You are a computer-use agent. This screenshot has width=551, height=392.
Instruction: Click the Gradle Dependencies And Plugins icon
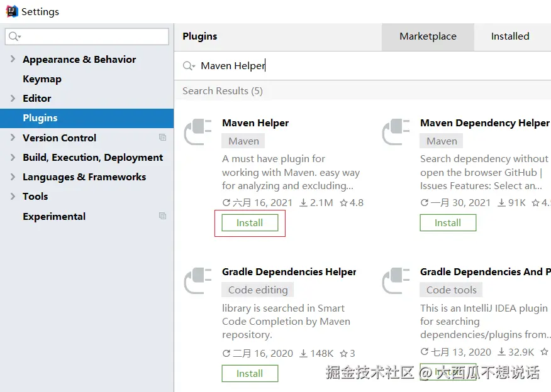coord(396,281)
